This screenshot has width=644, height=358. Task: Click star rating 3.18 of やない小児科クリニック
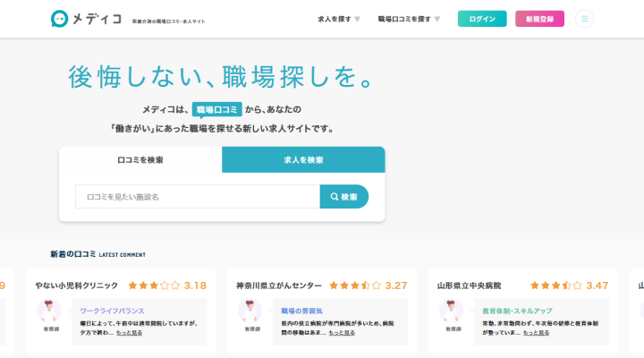(167, 286)
